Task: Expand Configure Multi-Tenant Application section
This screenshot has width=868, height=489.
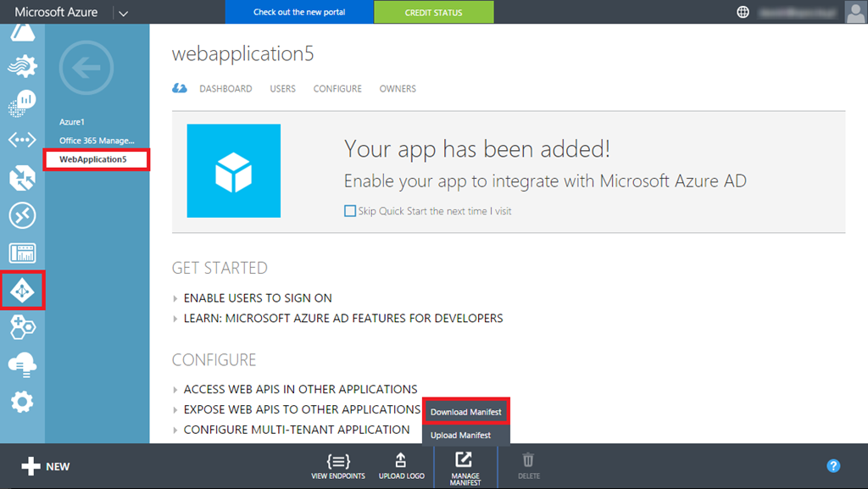Action: [297, 430]
